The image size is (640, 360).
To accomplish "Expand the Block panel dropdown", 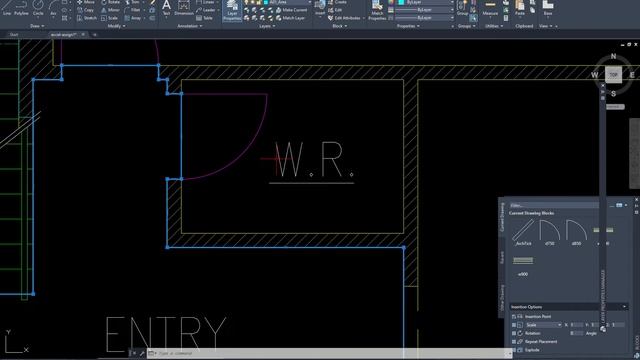I will click(340, 26).
